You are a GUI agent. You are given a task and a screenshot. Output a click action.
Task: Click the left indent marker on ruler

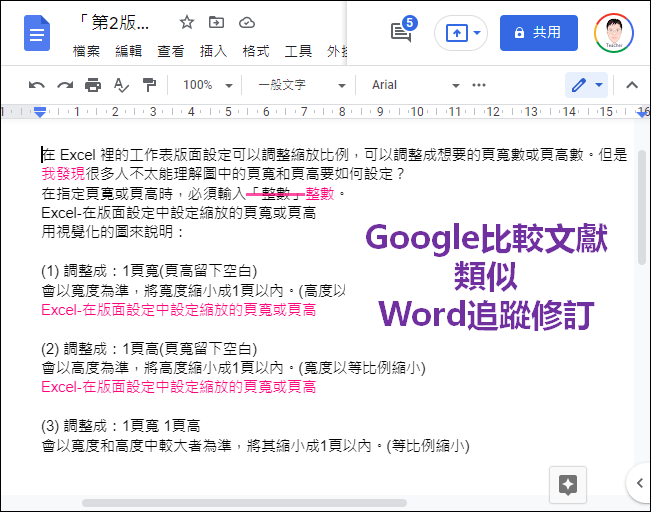click(x=40, y=112)
